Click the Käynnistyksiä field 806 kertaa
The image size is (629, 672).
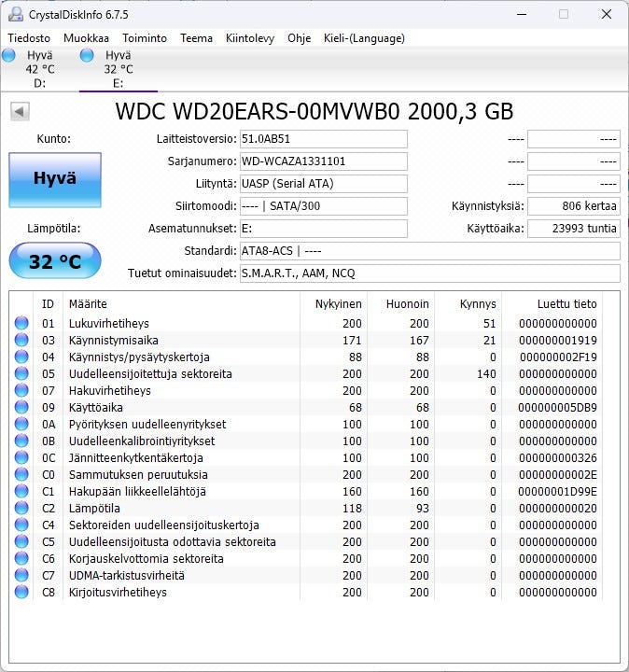click(x=574, y=205)
